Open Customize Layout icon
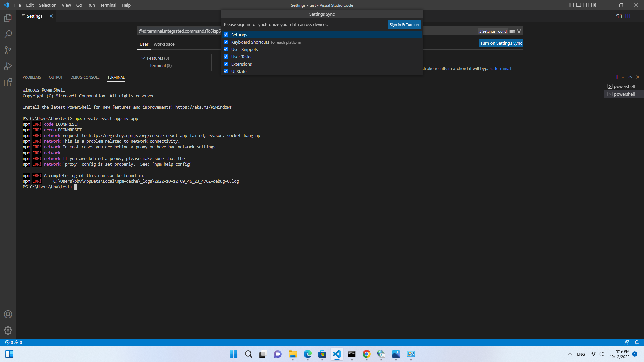644x362 pixels. [x=594, y=5]
